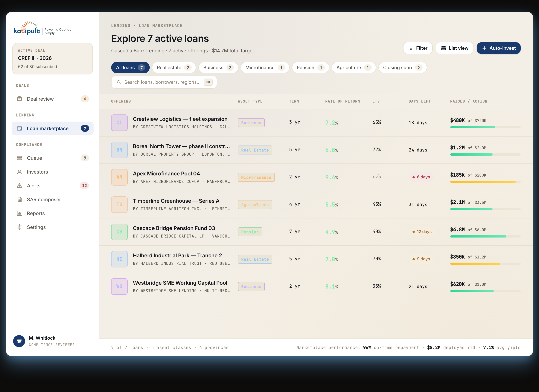
Task: Sort by the Rate of Return column
Action: tap(342, 101)
